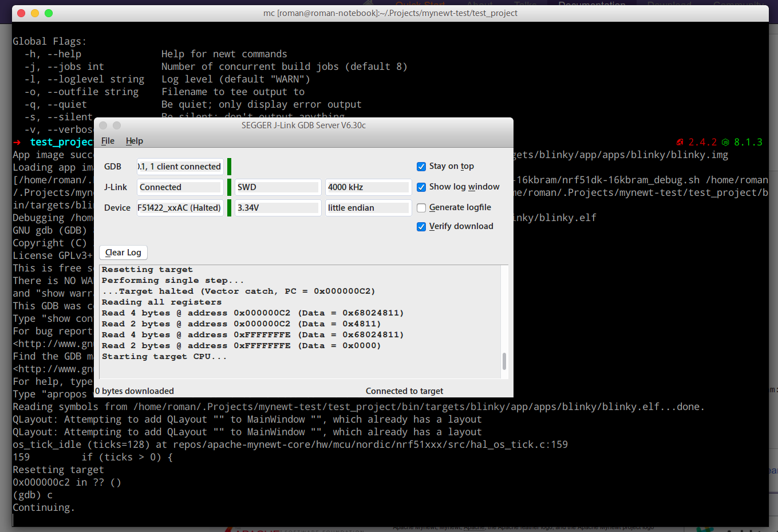778x532 pixels.
Task: Click the 'Global Flags:' heading in terminal
Action: [50, 41]
